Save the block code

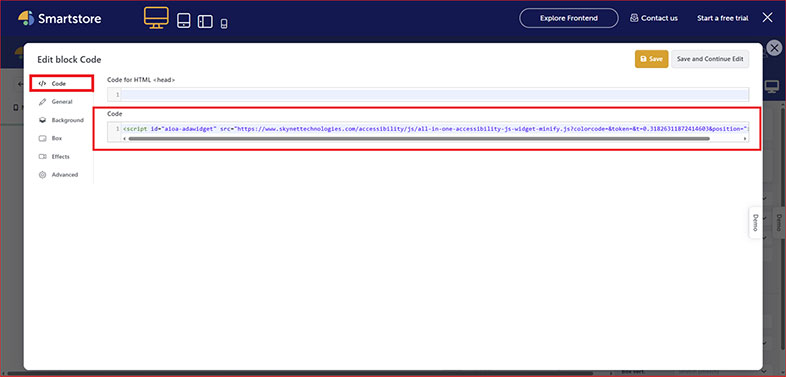pos(651,59)
